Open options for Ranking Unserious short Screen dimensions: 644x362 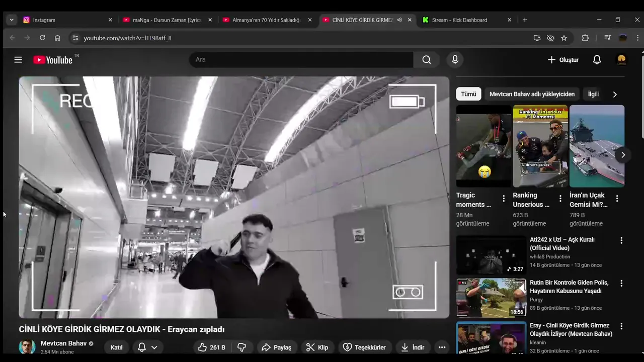pyautogui.click(x=560, y=199)
